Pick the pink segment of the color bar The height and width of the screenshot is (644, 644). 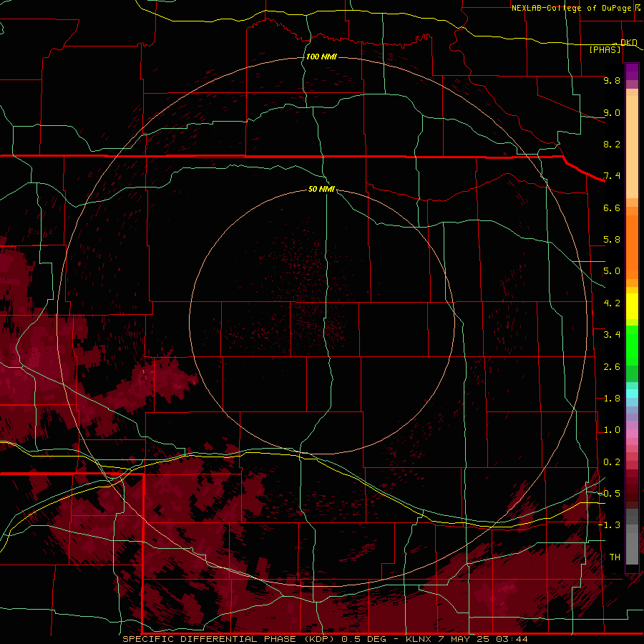point(632,434)
